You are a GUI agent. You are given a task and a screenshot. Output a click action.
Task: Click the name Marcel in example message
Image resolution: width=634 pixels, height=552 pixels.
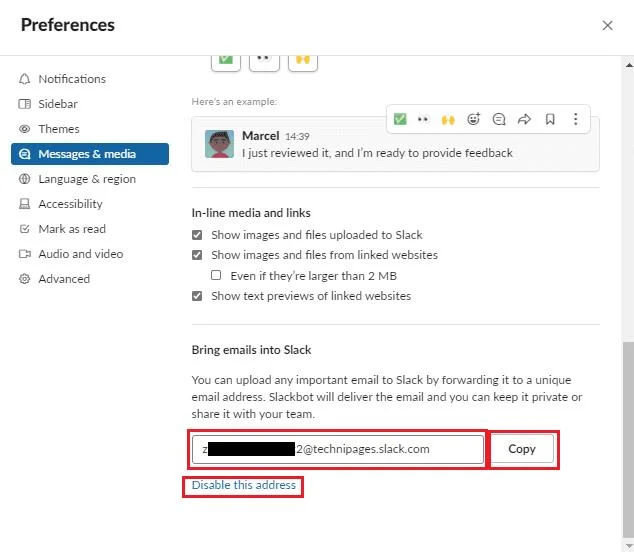pyautogui.click(x=261, y=136)
